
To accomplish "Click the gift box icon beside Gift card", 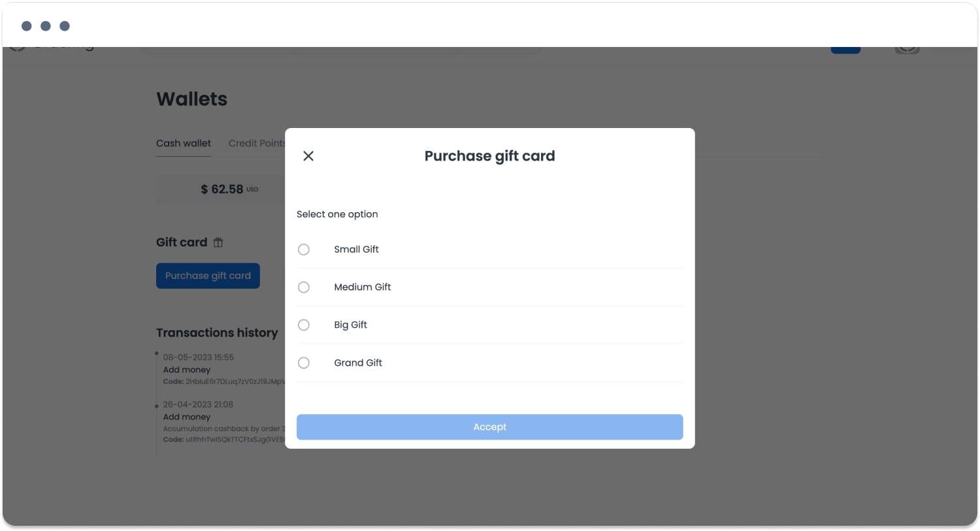I will click(218, 242).
